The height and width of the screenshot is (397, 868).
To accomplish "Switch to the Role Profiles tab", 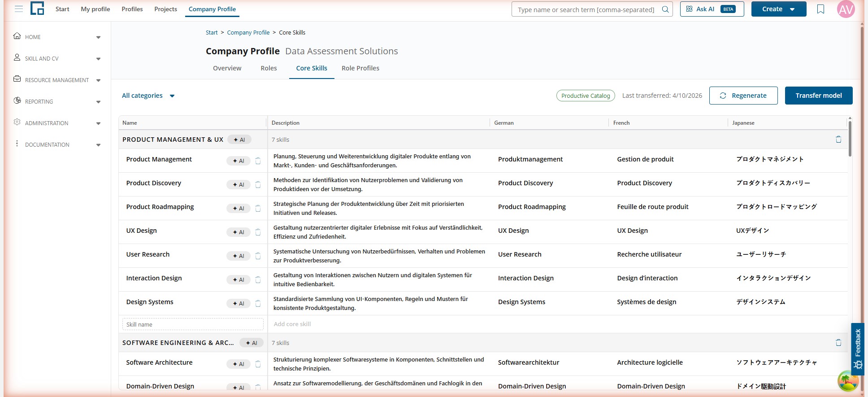I will point(360,68).
